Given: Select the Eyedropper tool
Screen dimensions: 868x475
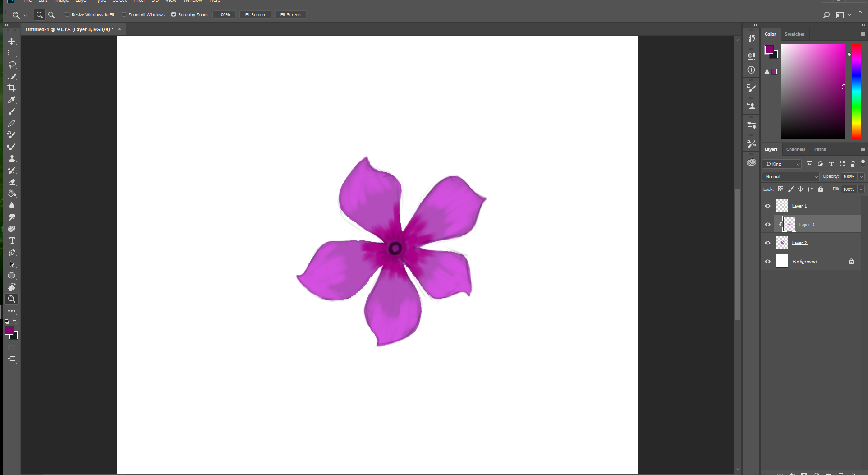Looking at the screenshot, I should (12, 100).
